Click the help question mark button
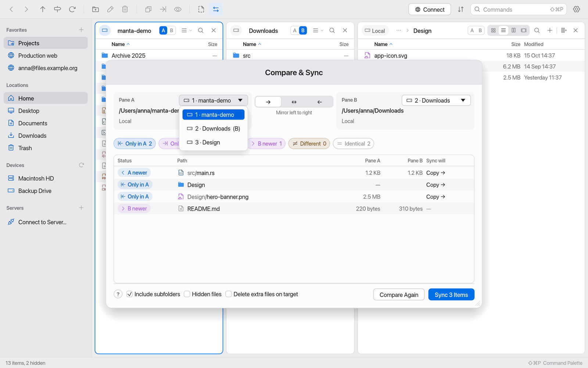Screen dimensions: 588x368 pyautogui.click(x=118, y=294)
